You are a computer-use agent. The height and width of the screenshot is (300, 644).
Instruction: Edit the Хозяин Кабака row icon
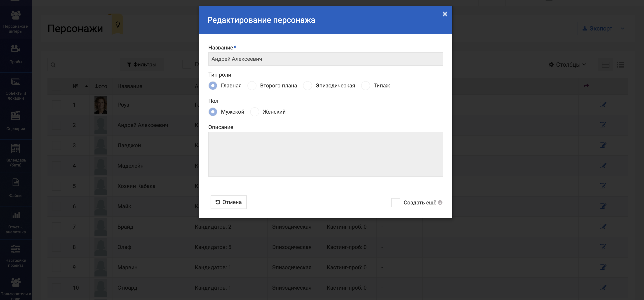[x=603, y=186]
